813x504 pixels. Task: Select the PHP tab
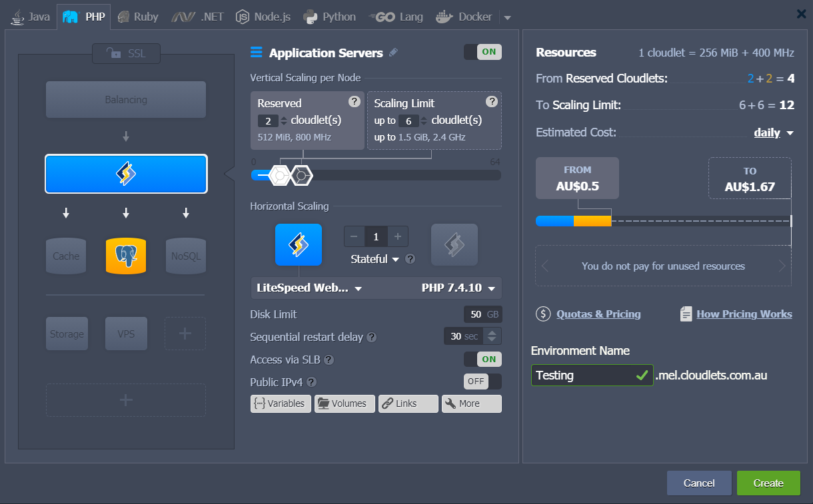click(84, 17)
